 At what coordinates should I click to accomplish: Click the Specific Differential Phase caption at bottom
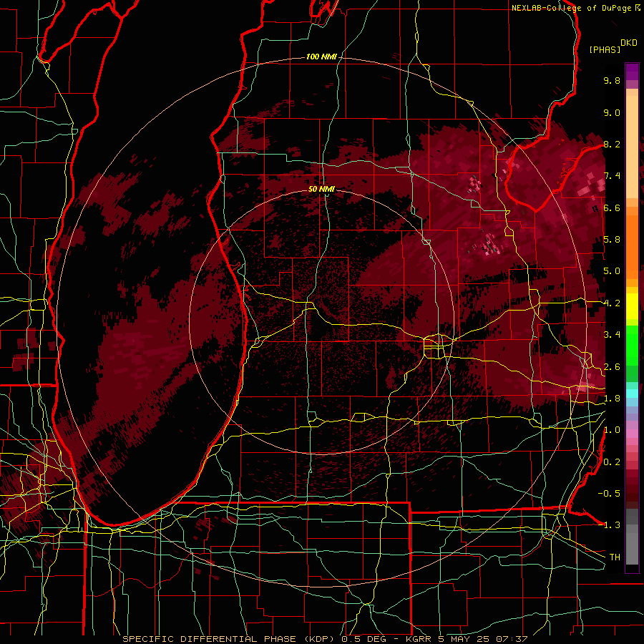[x=325, y=639]
